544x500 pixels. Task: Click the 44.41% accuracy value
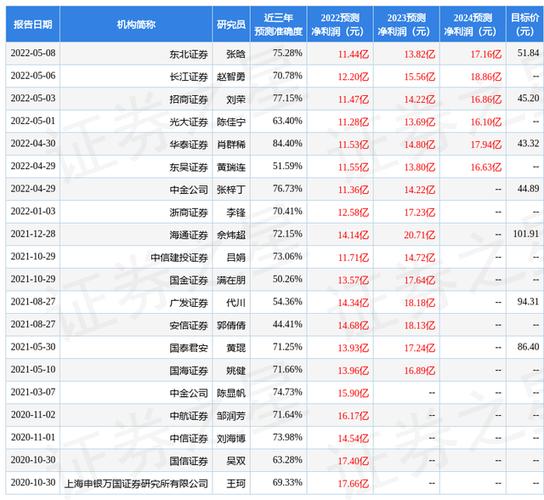coord(287,324)
